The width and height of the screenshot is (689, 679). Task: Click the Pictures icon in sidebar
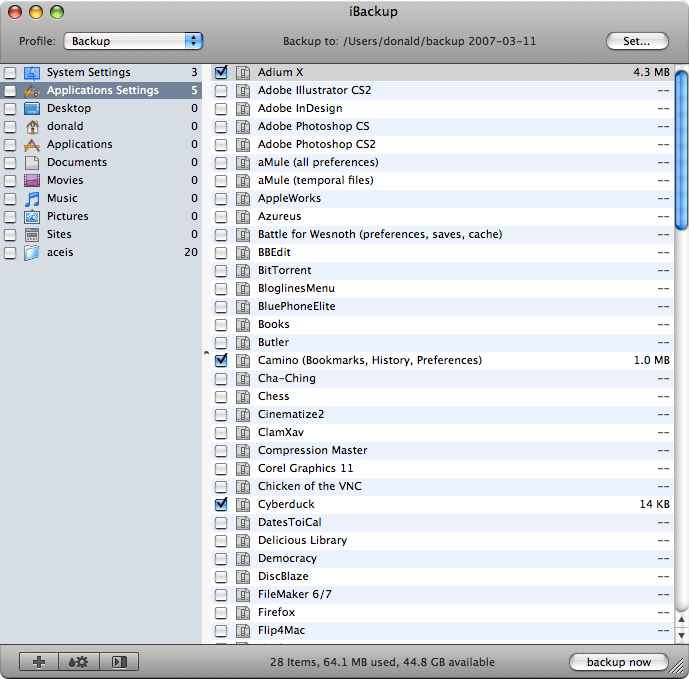click(x=32, y=217)
